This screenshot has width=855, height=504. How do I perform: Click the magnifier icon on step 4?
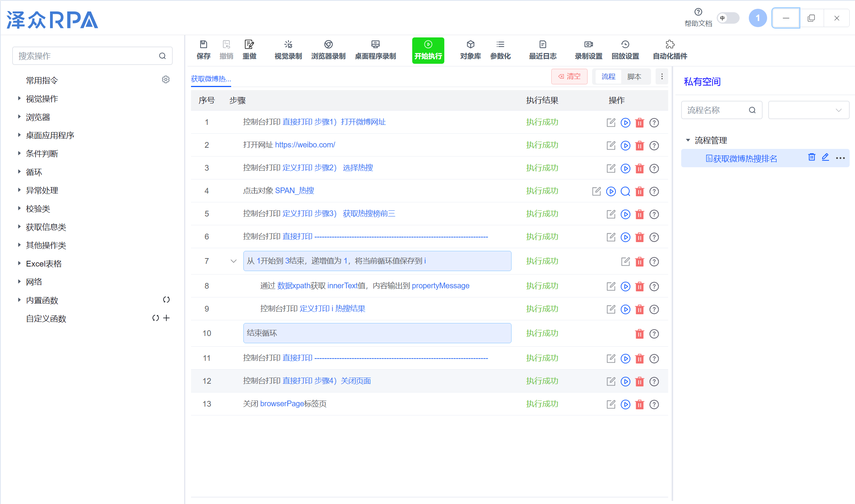pyautogui.click(x=625, y=191)
